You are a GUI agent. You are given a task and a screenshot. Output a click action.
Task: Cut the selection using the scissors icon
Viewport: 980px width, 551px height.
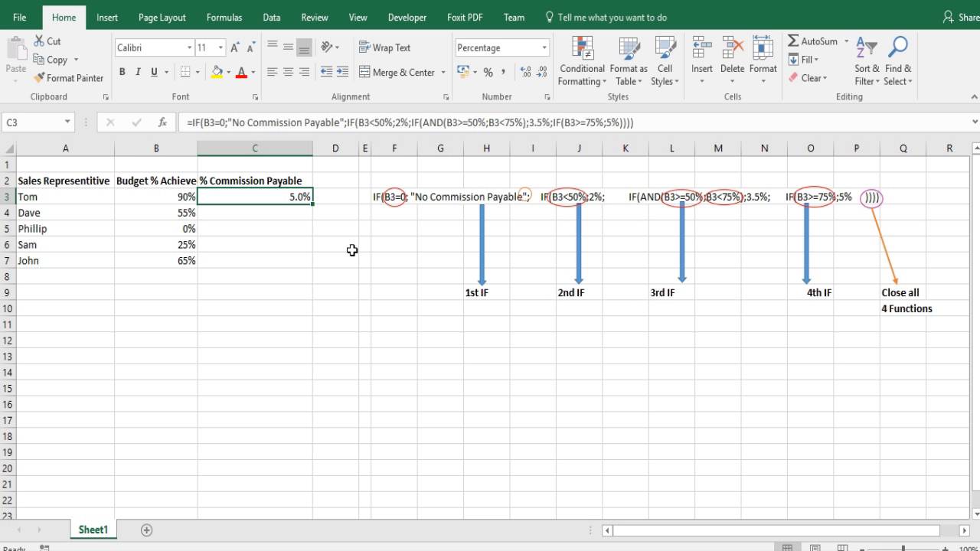coord(47,41)
